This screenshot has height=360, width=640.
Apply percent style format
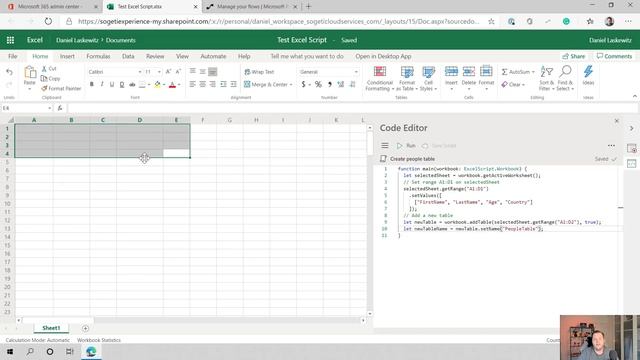point(318,84)
